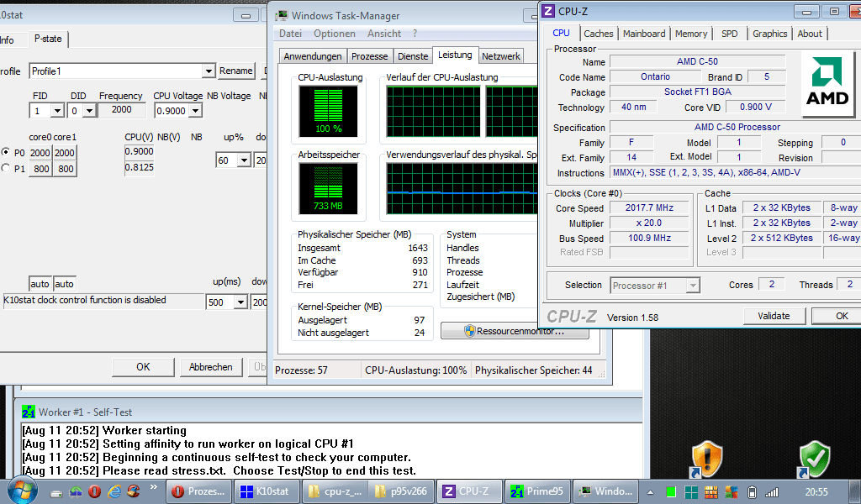Viewport: 861px width, 504px height.
Task: Open the FID dropdown in K10stat
Action: click(x=57, y=111)
